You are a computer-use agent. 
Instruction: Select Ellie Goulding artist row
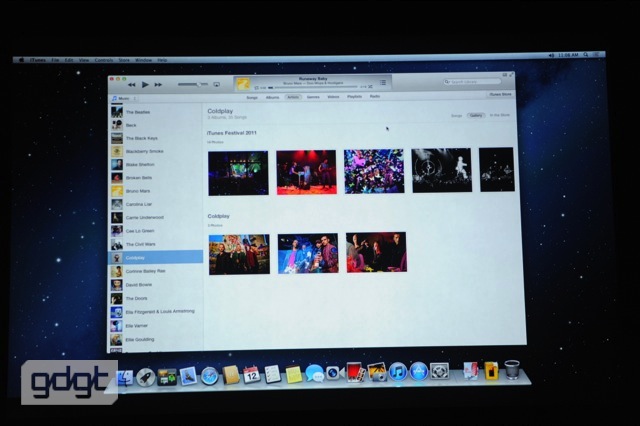pyautogui.click(x=156, y=339)
